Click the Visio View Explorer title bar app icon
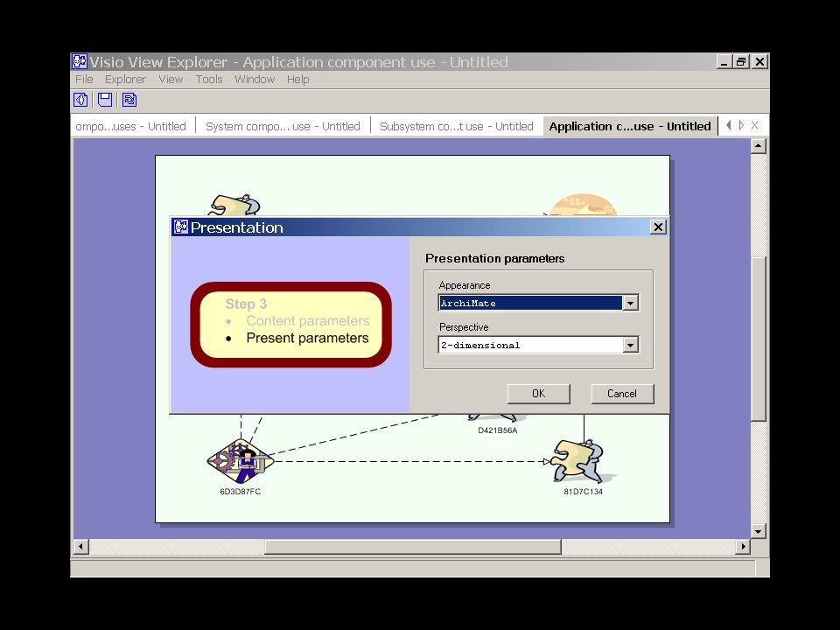 (x=80, y=61)
